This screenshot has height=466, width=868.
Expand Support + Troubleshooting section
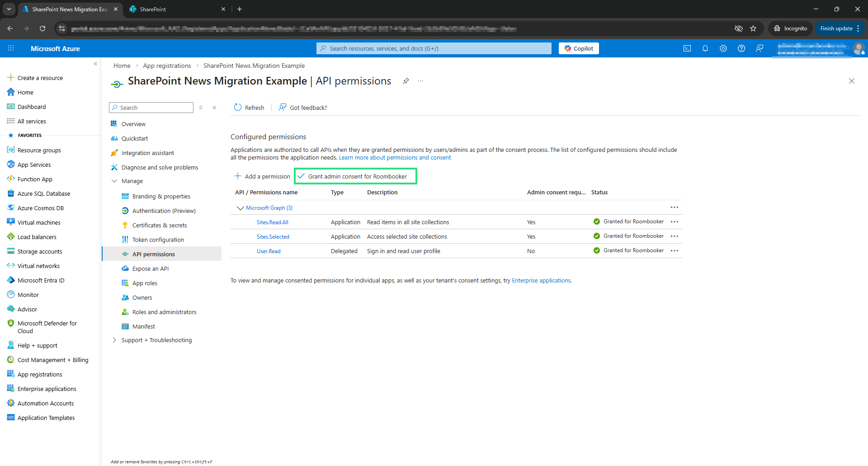pyautogui.click(x=114, y=340)
